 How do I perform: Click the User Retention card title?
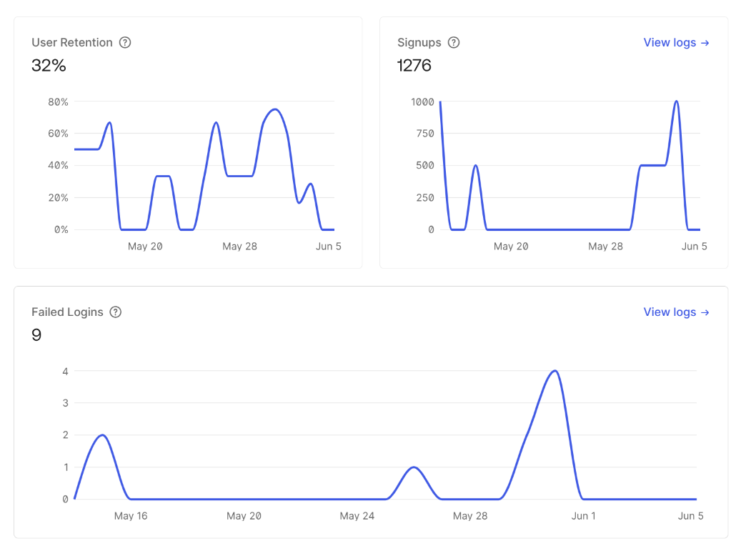(72, 43)
